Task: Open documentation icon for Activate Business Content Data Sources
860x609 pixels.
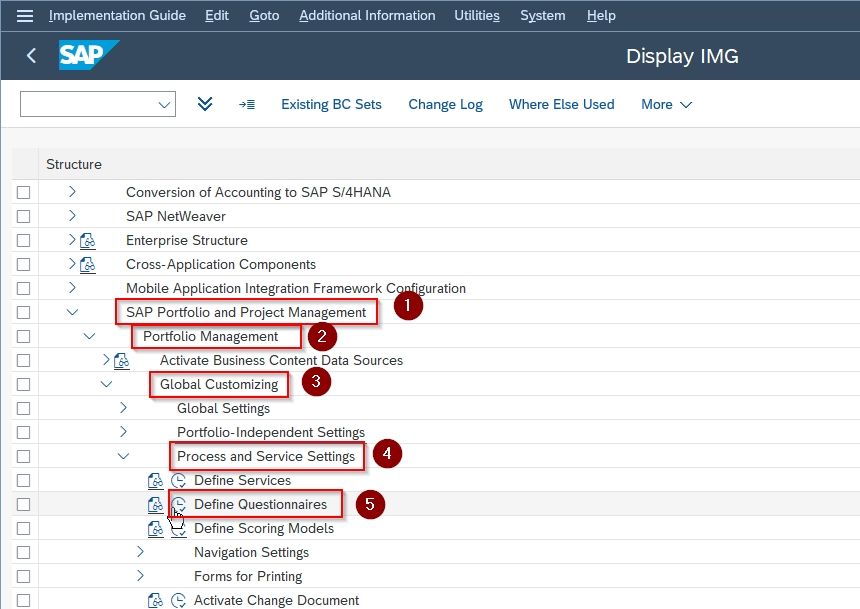Action: pos(122,361)
